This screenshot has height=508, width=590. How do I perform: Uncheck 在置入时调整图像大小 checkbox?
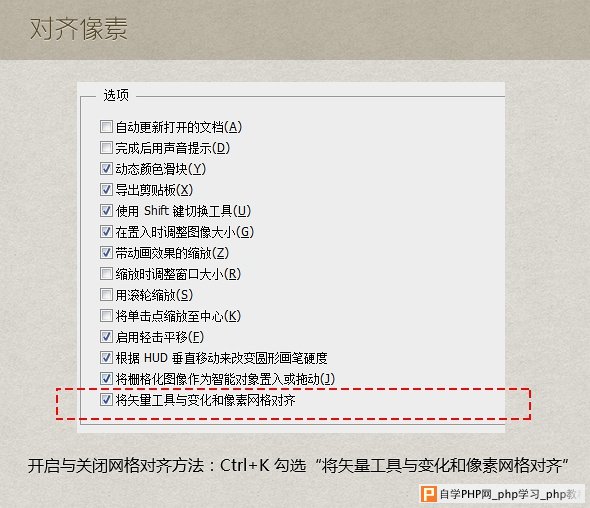click(x=106, y=232)
